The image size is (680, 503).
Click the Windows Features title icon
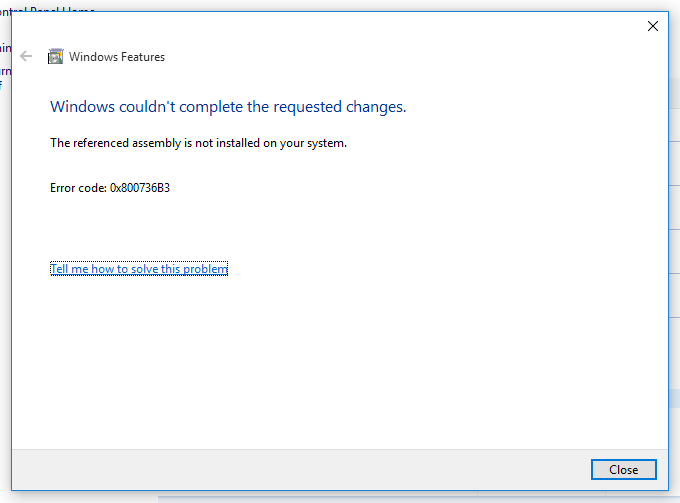coord(56,56)
